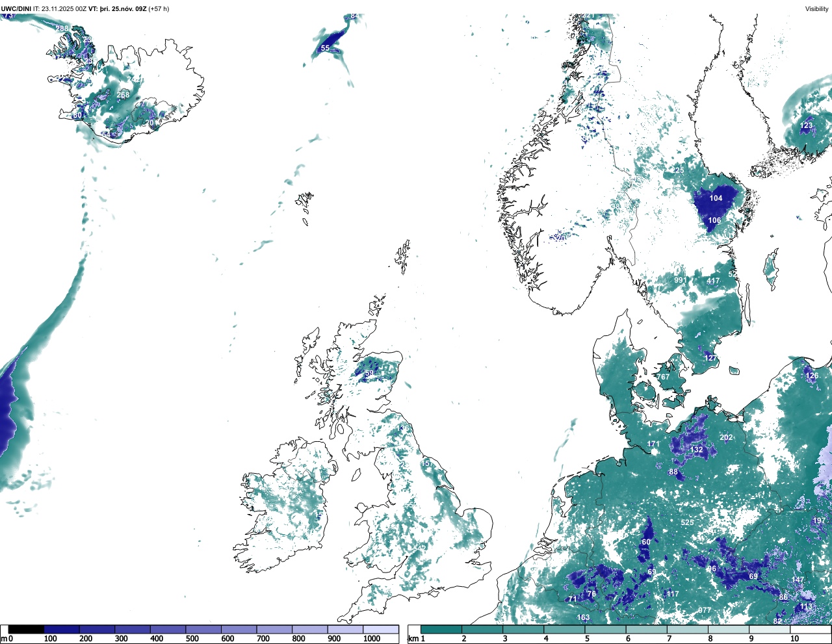Pick the lightest 9–10 km legend segment
The image size is (832, 644).
(x=770, y=629)
